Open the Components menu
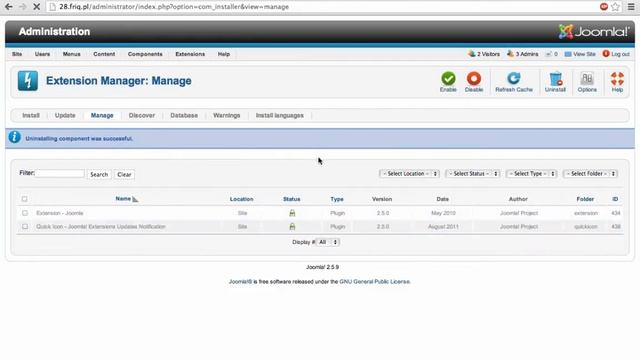Screen dimensions: 640x360 145,54
